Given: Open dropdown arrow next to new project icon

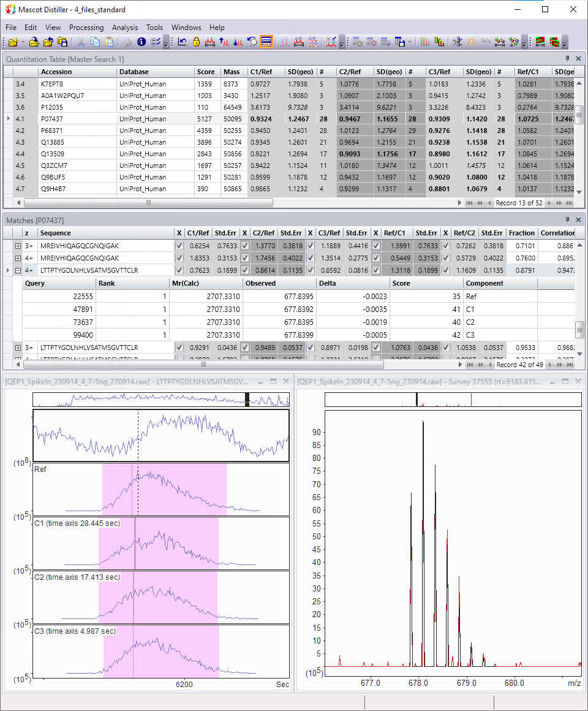Looking at the screenshot, I should click(23, 42).
